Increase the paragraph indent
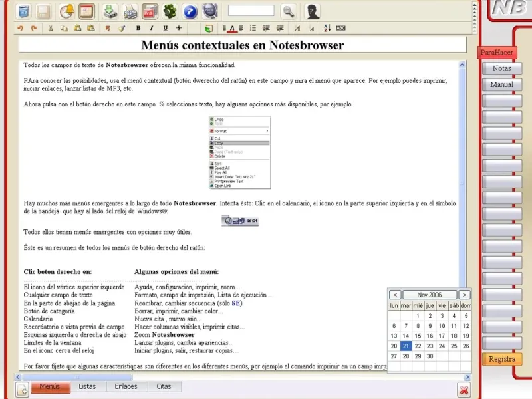The image size is (532, 399). pos(280,28)
